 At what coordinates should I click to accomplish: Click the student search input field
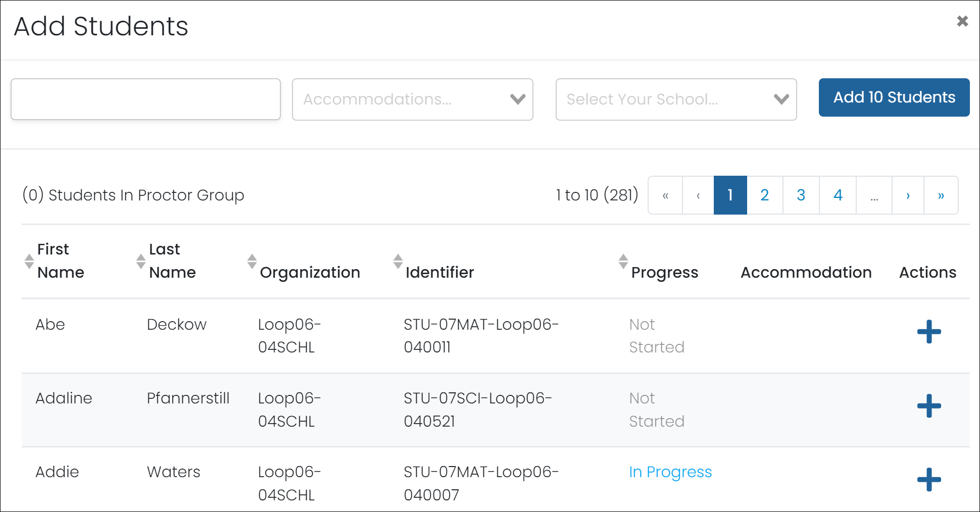[145, 99]
